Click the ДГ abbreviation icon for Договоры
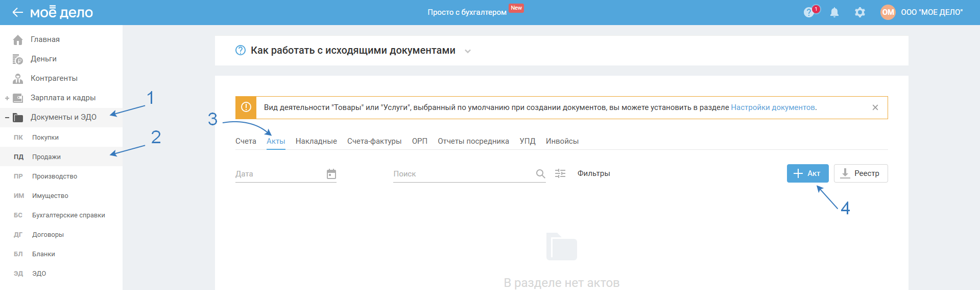The height and width of the screenshot is (290, 980). click(18, 235)
